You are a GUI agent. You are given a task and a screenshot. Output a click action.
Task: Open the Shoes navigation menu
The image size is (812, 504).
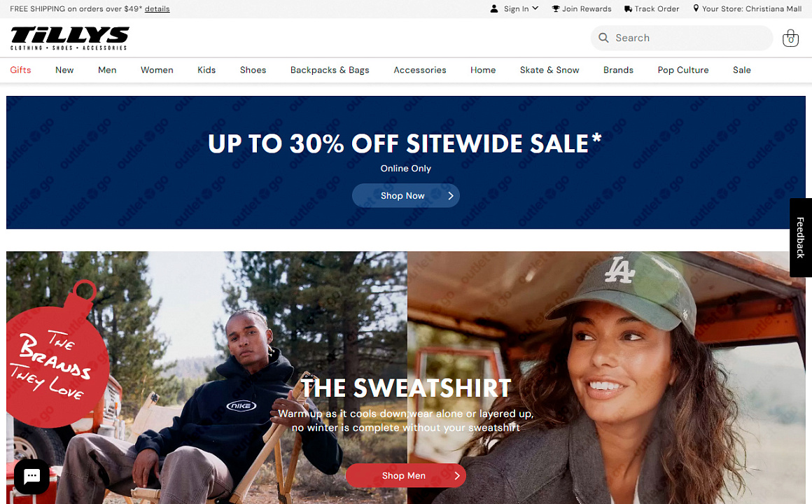click(x=253, y=70)
